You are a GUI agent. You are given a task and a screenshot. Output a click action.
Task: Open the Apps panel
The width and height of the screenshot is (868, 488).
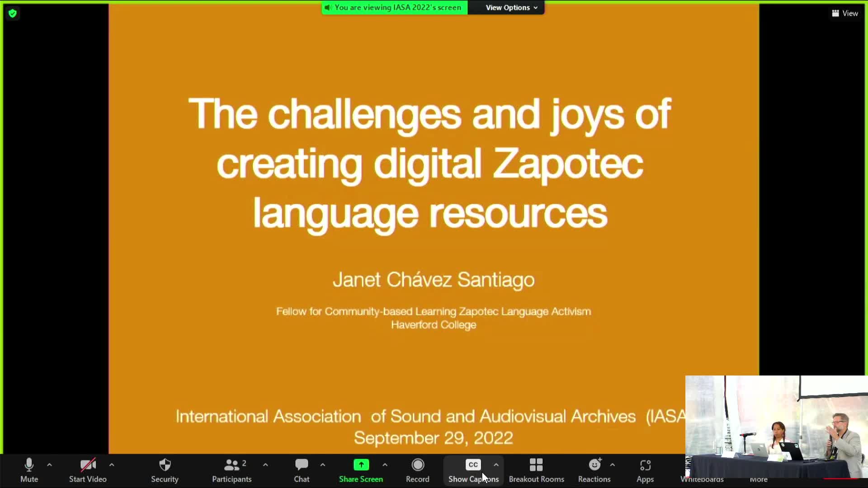pyautogui.click(x=645, y=470)
